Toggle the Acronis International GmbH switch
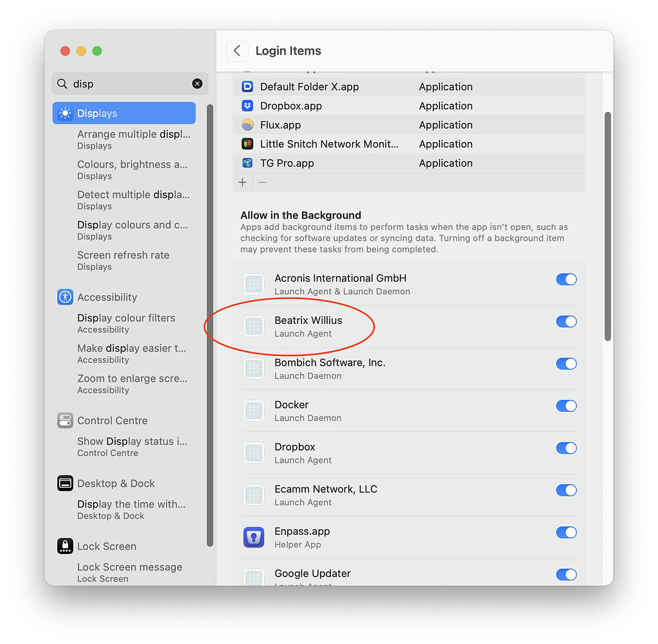 point(566,279)
